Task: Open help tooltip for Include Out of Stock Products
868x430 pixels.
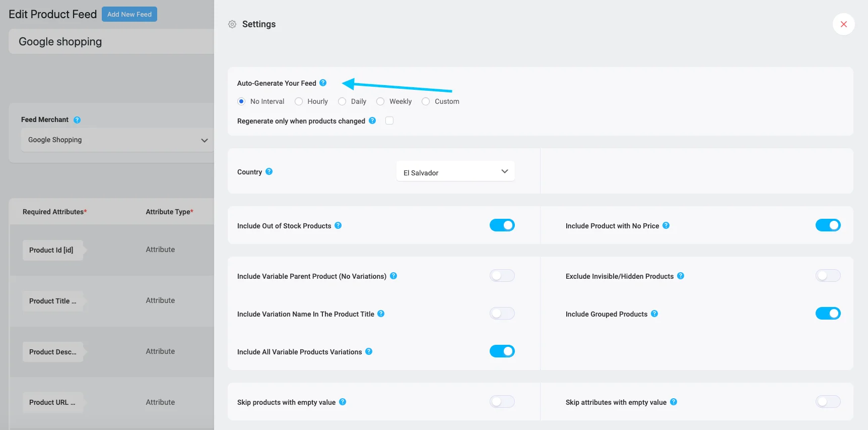Action: (x=338, y=225)
